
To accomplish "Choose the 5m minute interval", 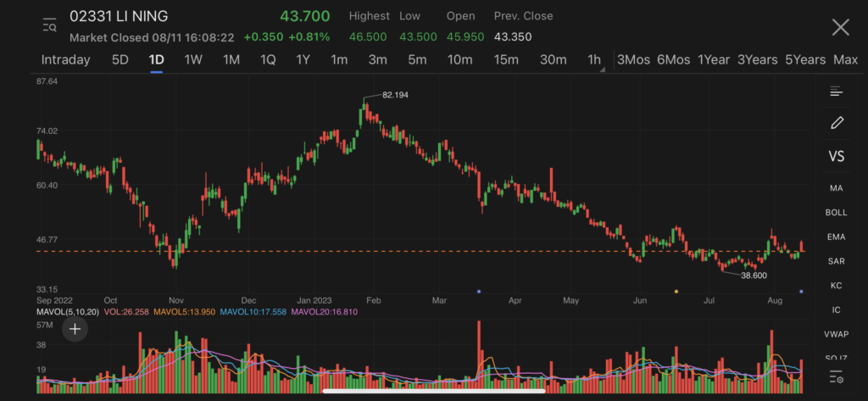I will click(417, 60).
